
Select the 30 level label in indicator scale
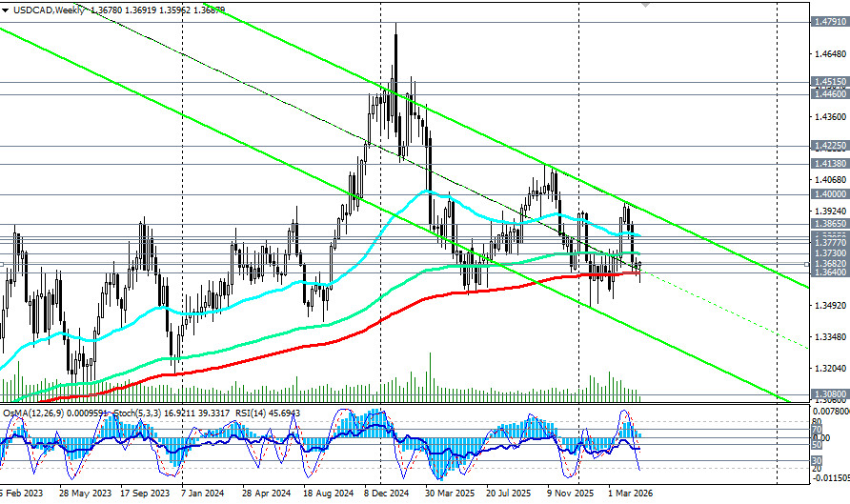[x=817, y=460]
